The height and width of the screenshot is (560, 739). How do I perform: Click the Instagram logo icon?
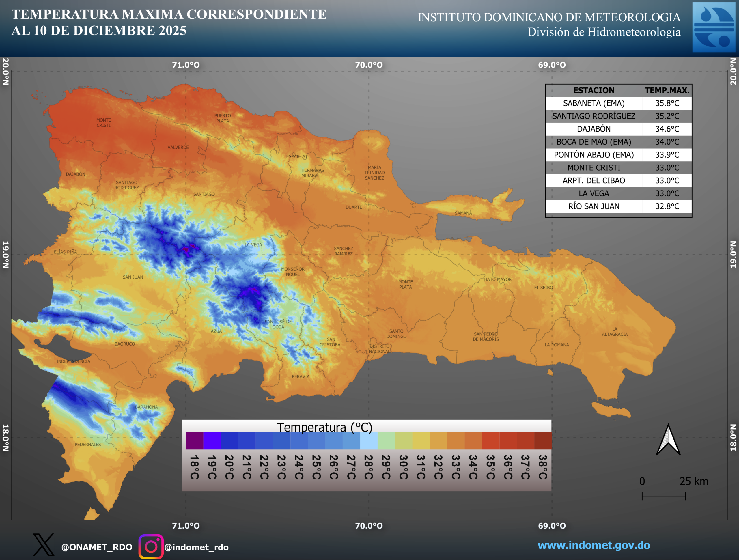[x=151, y=547]
